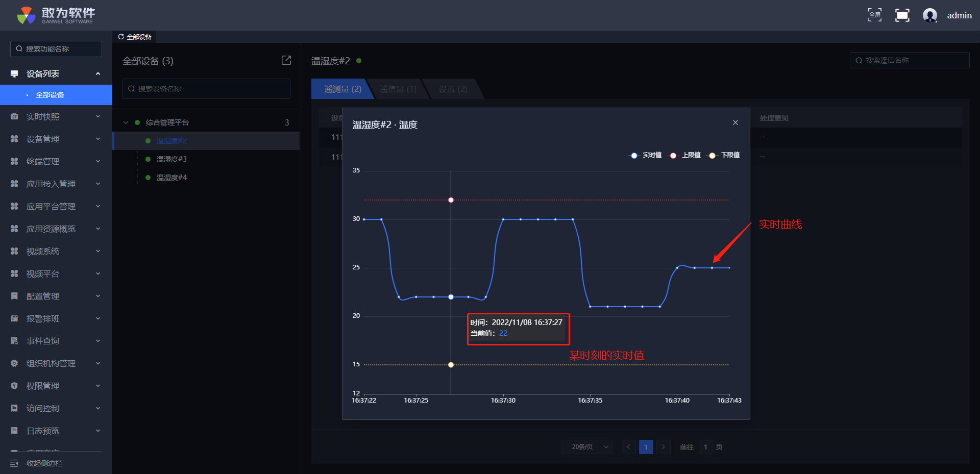Click the 上限值 marker on the red line
The height and width of the screenshot is (474, 980).
click(451, 200)
